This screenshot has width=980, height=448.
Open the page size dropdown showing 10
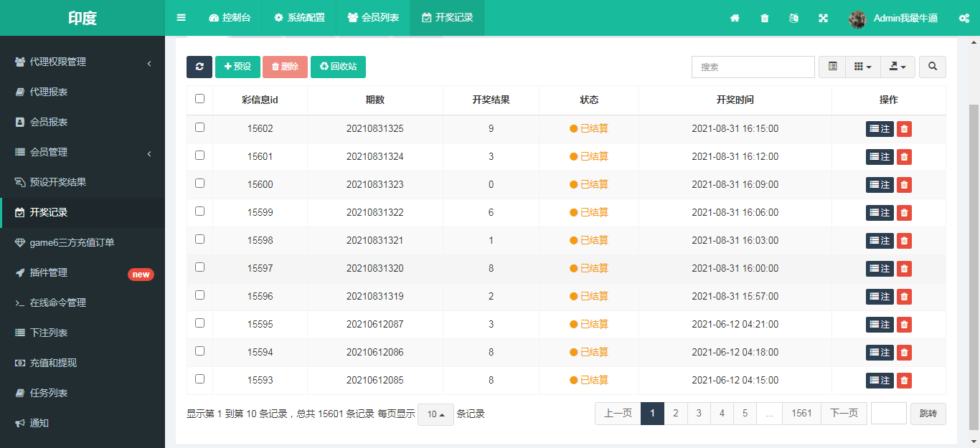(x=436, y=414)
